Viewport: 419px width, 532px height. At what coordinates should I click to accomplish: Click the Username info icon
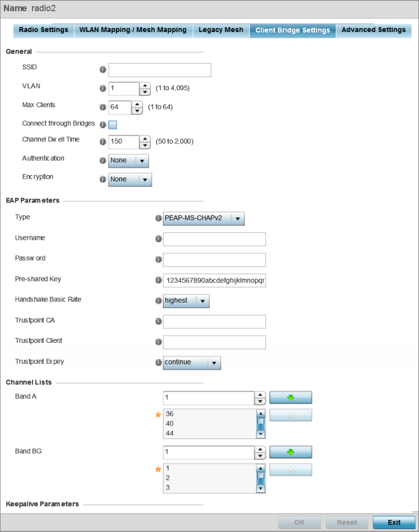[158, 239]
